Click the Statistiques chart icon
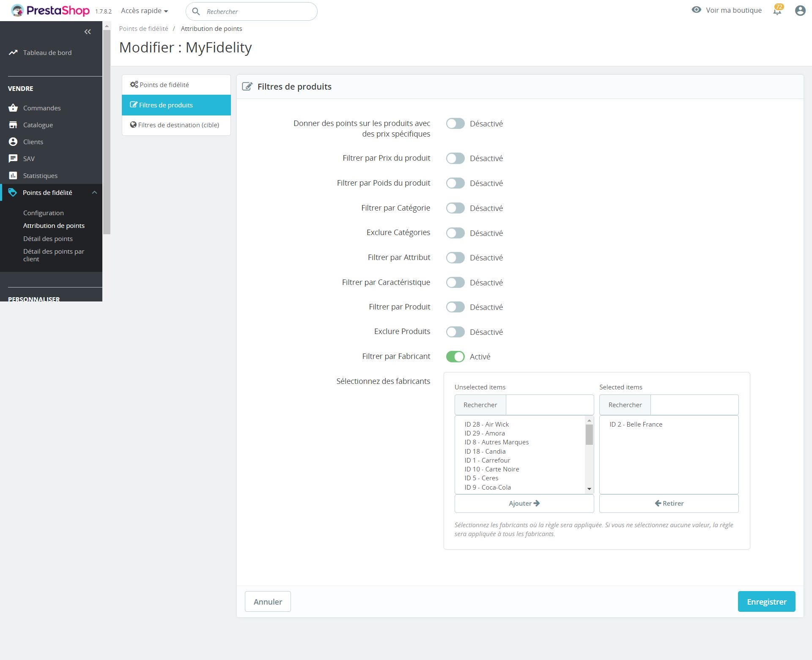 13,175
